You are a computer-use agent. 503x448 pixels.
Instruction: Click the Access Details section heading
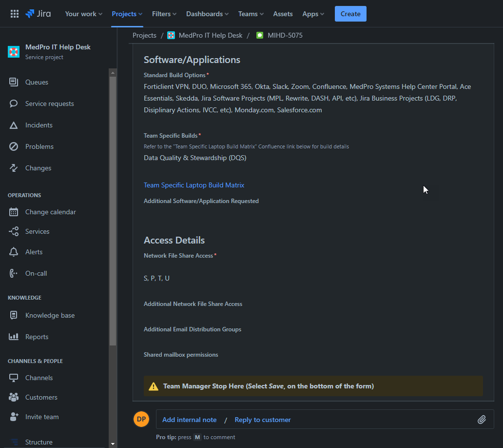pyautogui.click(x=174, y=240)
